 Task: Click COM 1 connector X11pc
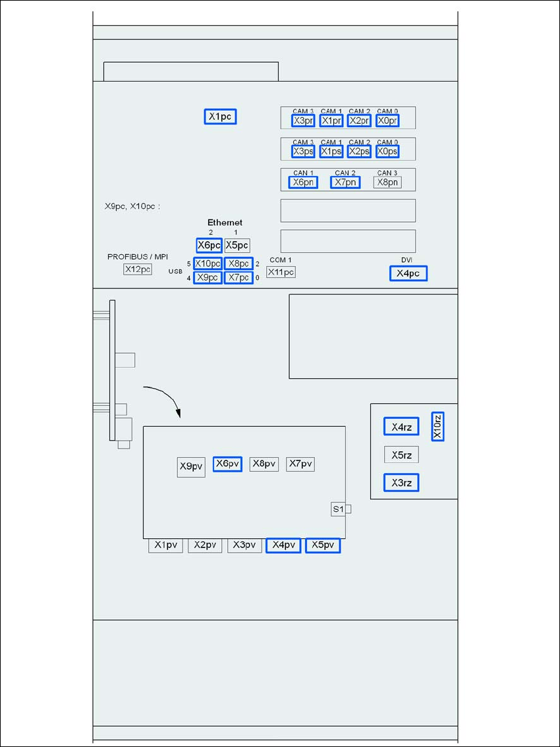tap(281, 272)
